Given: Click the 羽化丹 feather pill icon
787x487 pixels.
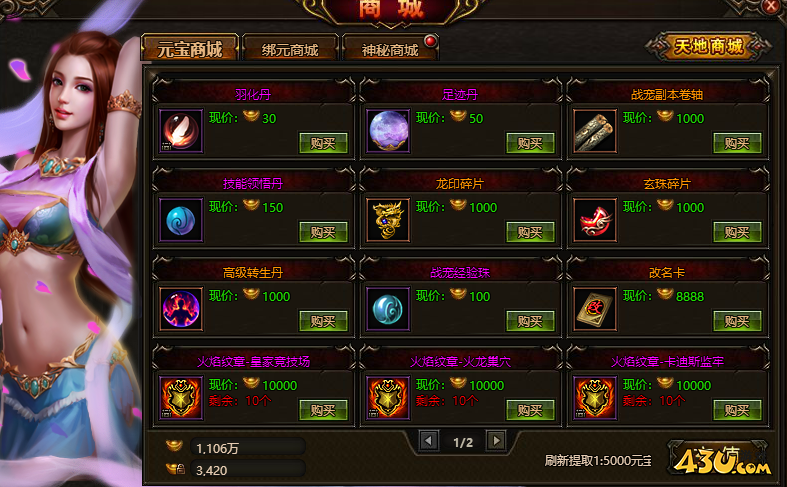Looking at the screenshot, I should click(181, 131).
